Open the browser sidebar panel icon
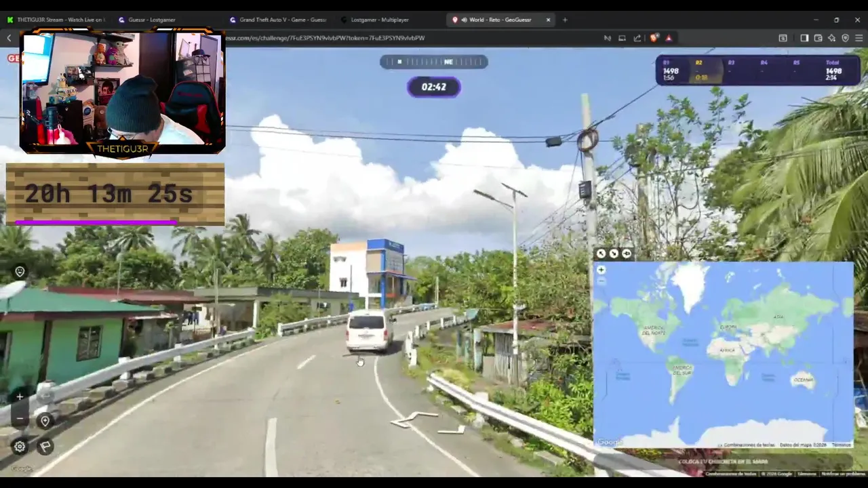Screen dimensions: 868x488 click(x=804, y=38)
